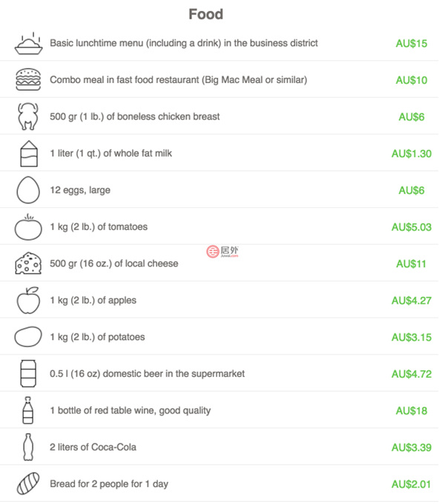Click the apple icon
This screenshot has height=504, width=445.
(x=28, y=301)
